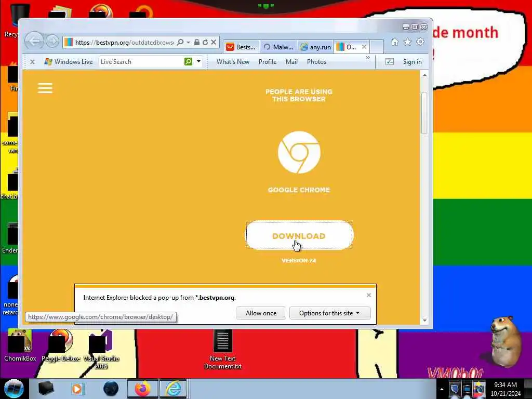Open a new blank tab

click(x=377, y=47)
